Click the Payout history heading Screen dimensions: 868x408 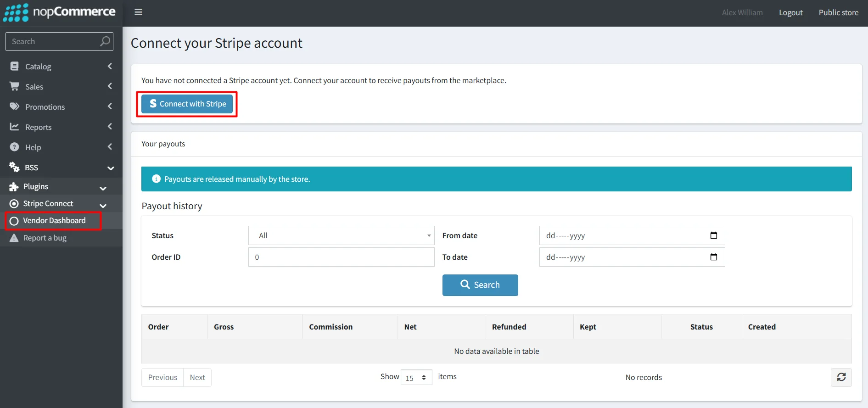click(172, 206)
